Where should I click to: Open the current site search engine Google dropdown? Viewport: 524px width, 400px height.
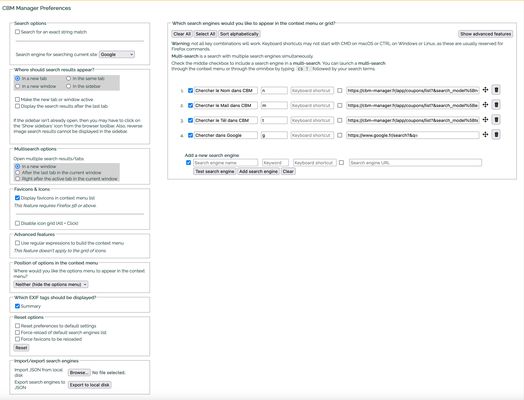117,54
